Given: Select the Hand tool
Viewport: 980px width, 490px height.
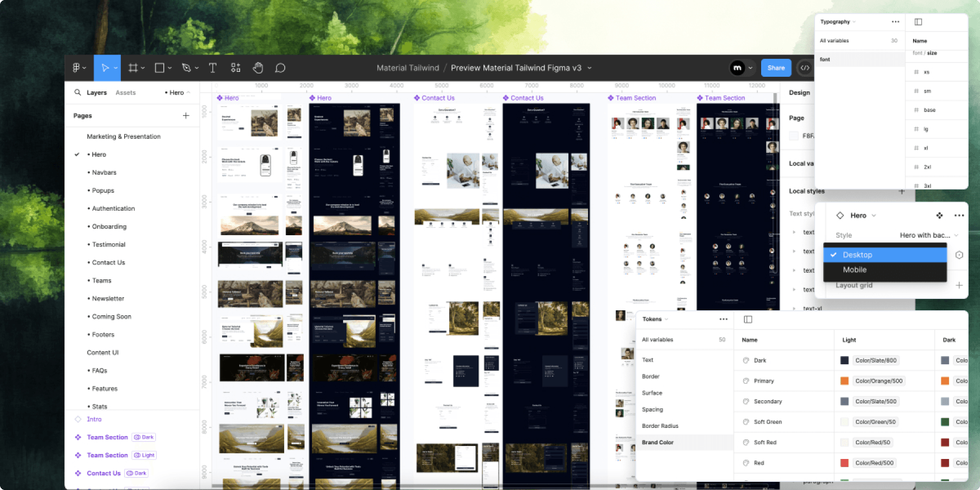Looking at the screenshot, I should click(x=258, y=68).
